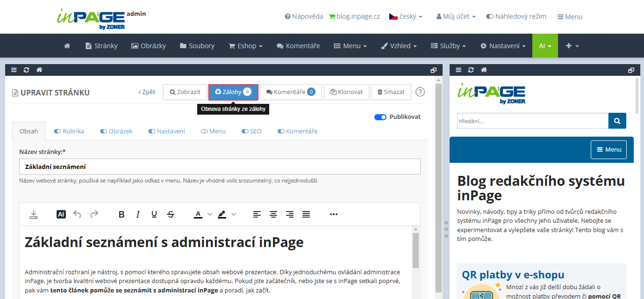Expand the Služby services dropdown
644x299 pixels.
pos(449,46)
